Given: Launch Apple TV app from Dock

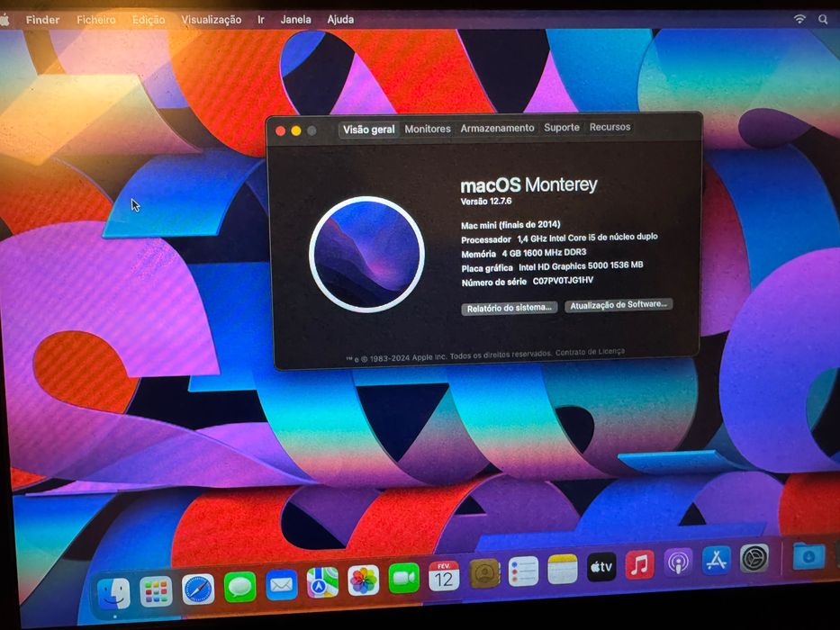Looking at the screenshot, I should (x=601, y=567).
